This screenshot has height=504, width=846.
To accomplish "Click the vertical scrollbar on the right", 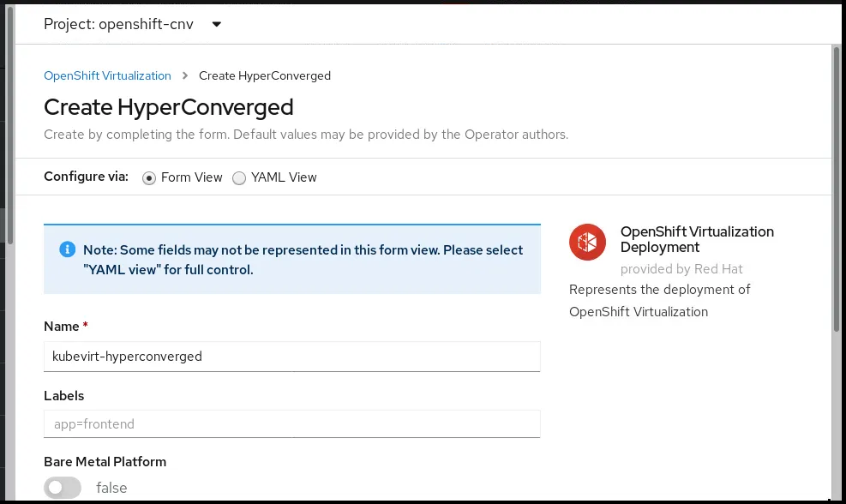I will click(837, 189).
